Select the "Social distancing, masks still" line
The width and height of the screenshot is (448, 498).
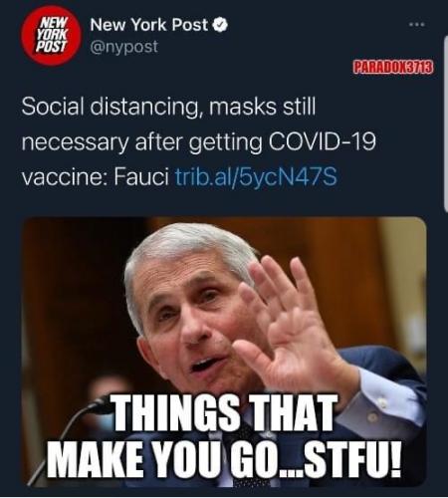point(168,107)
